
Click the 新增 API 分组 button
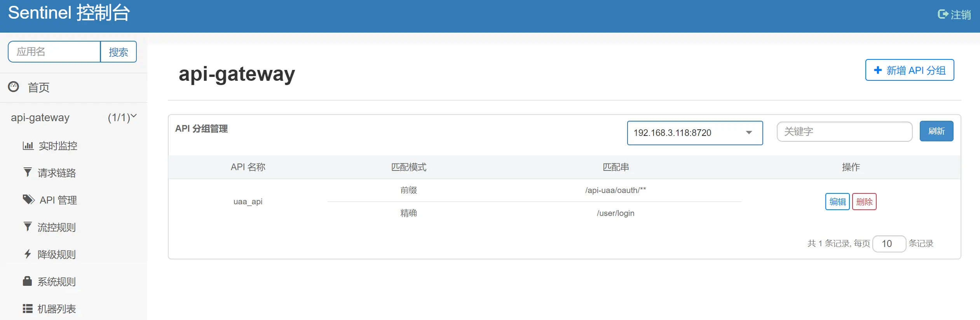pyautogui.click(x=909, y=70)
